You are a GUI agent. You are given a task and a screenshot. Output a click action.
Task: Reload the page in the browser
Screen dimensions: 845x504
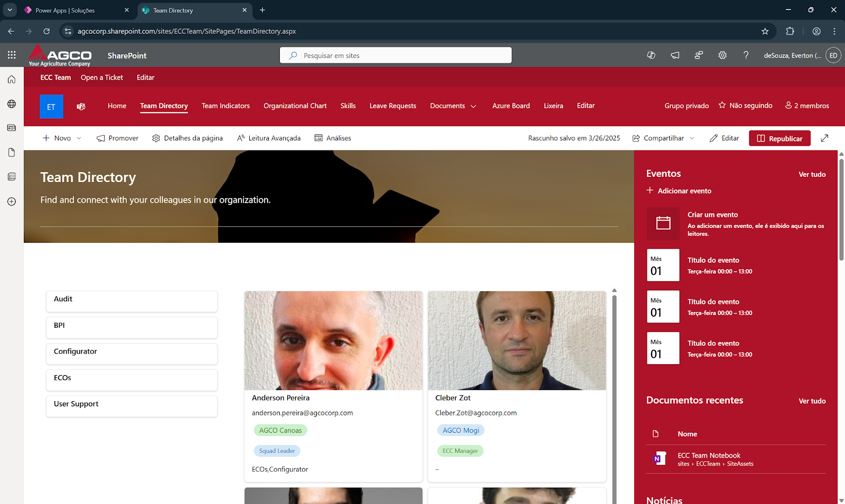click(x=46, y=31)
